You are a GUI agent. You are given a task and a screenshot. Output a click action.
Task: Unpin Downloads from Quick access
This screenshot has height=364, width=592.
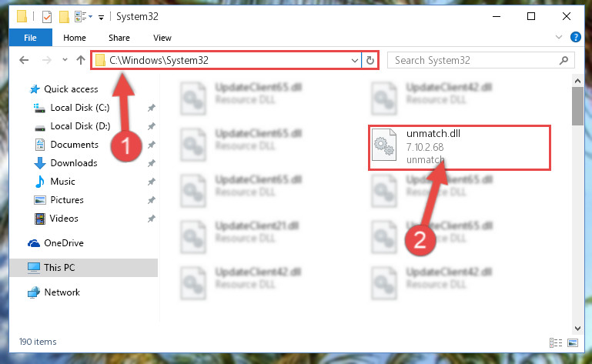click(x=152, y=163)
